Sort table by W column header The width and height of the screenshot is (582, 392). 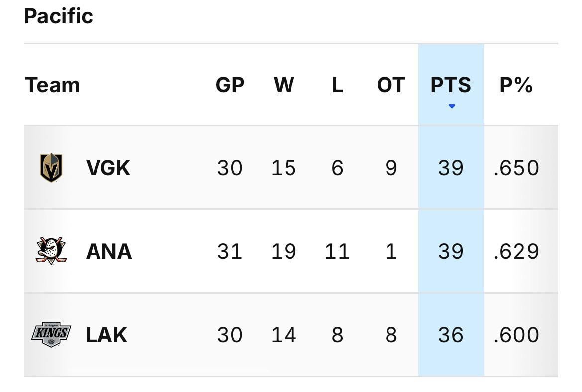(284, 85)
